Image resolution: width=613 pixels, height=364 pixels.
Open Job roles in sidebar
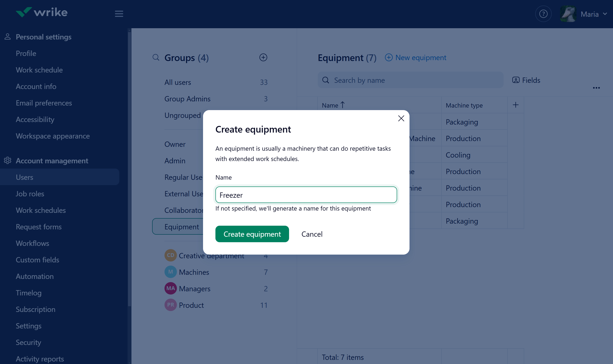click(30, 194)
